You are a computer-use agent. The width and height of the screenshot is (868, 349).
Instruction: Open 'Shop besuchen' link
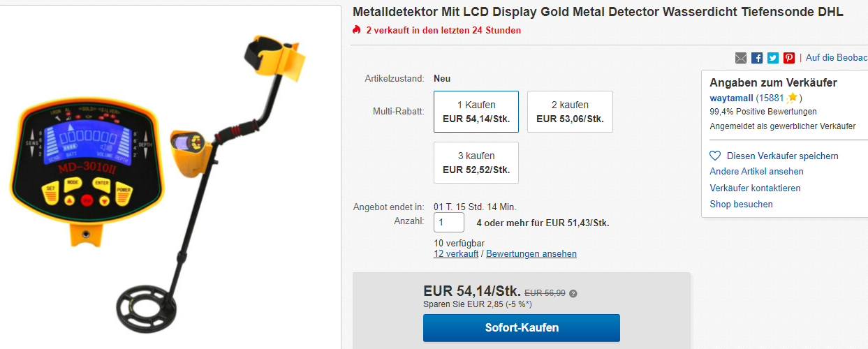[741, 205]
